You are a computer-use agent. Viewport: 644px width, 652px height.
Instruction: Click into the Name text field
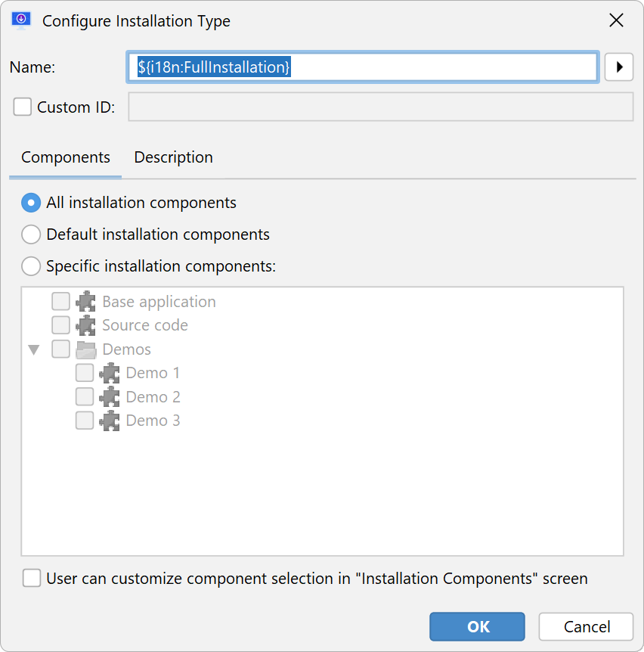point(362,67)
